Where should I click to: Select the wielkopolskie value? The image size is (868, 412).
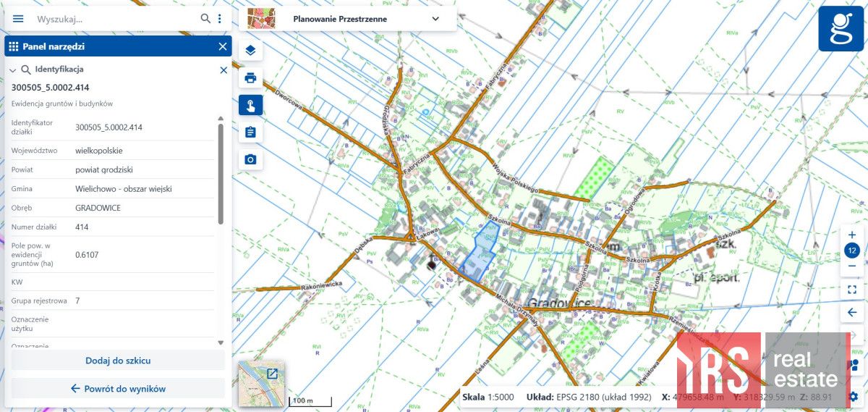click(98, 151)
